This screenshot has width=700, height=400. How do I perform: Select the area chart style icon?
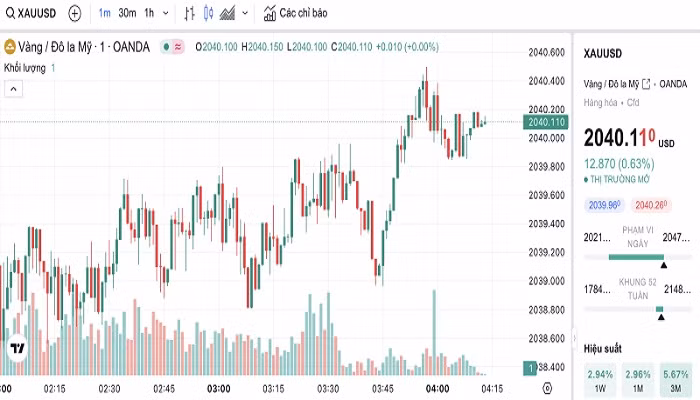tap(227, 13)
